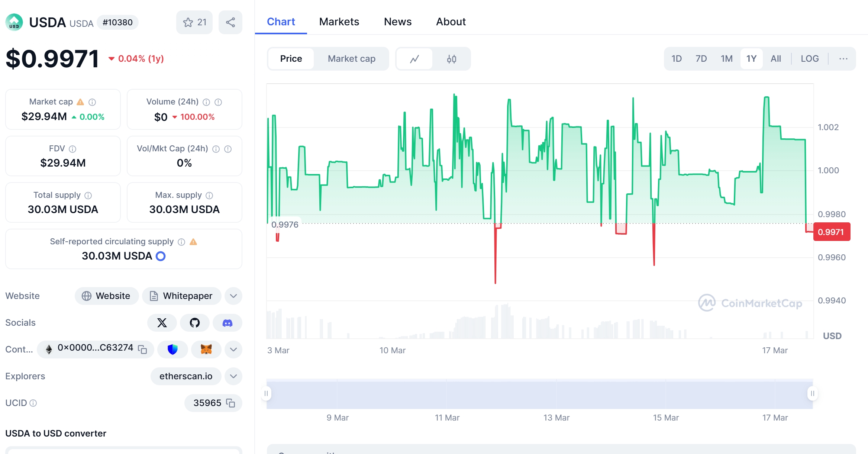The image size is (868, 454).
Task: Open the X (Twitter) social link
Action: click(x=162, y=323)
